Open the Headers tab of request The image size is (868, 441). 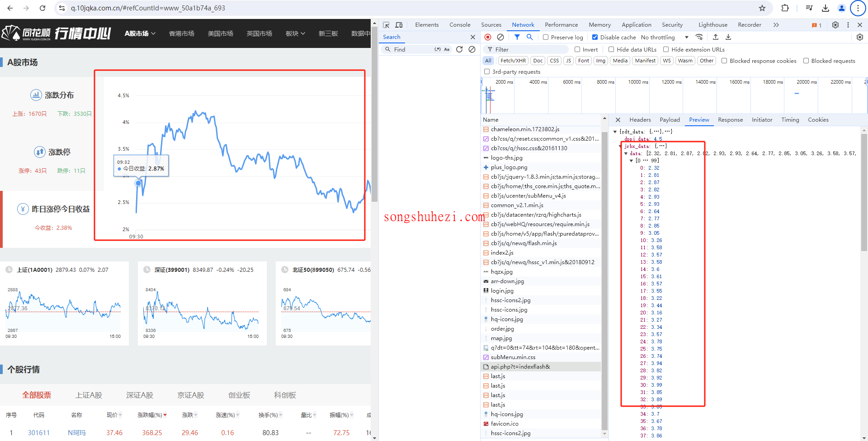[640, 120]
